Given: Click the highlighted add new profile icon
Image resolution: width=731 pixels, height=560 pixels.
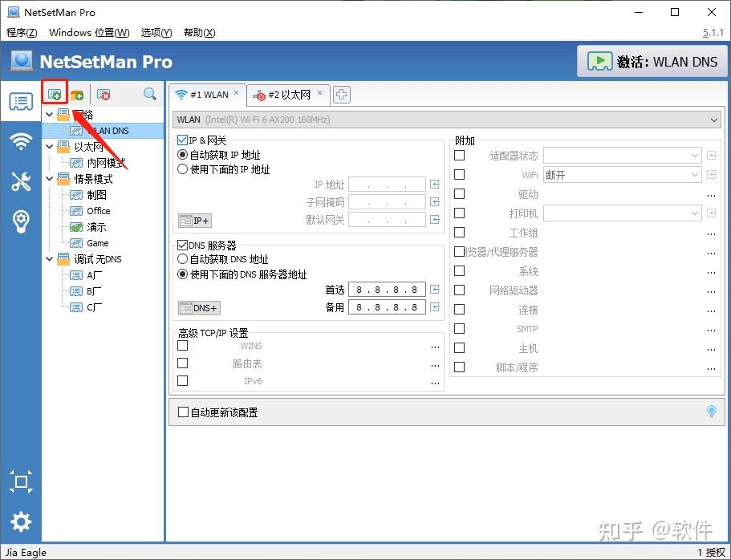Looking at the screenshot, I should tap(54, 94).
